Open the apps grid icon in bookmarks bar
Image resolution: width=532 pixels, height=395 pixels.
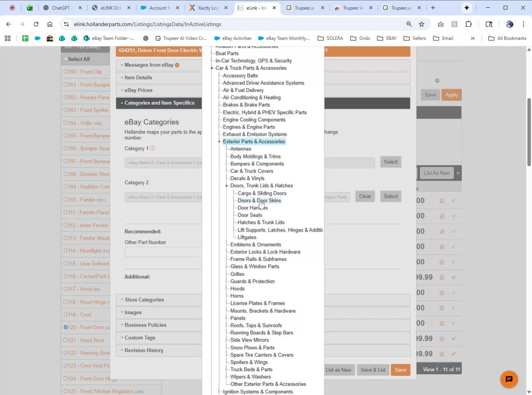pos(8,38)
